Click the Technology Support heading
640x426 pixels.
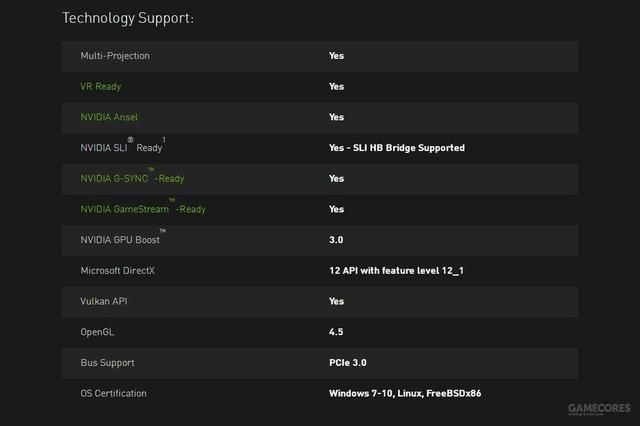[128, 18]
